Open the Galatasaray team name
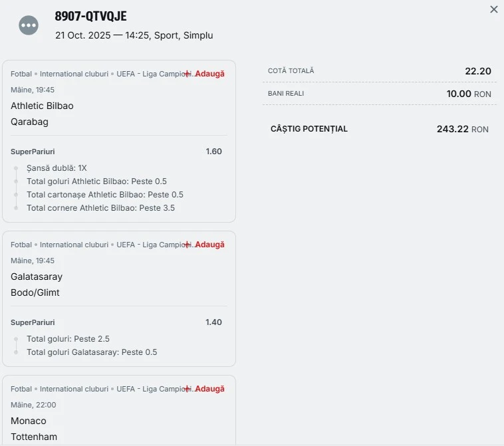 pos(37,277)
